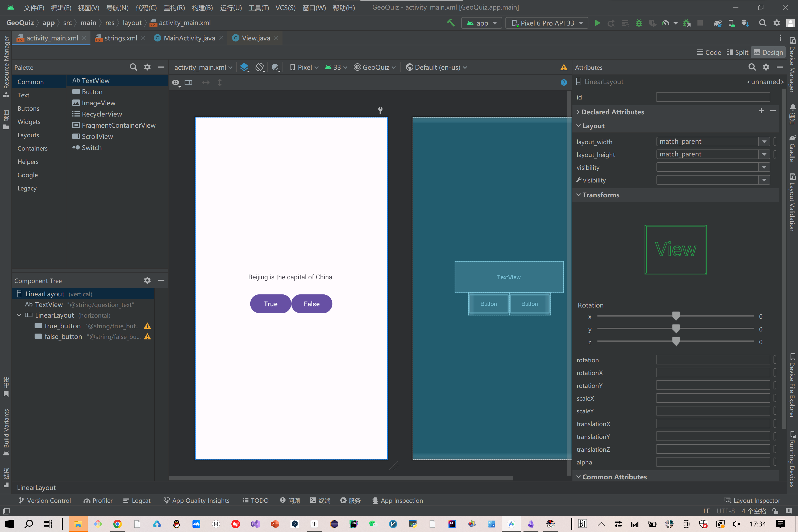Click the id input field

tap(713, 97)
